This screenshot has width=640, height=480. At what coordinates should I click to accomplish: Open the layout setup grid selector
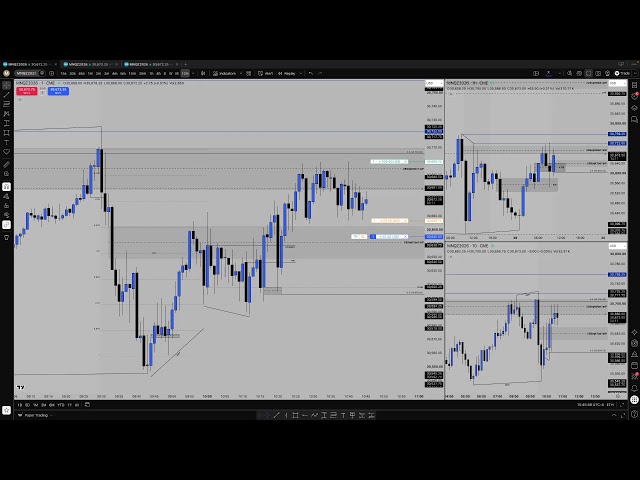coord(536,73)
